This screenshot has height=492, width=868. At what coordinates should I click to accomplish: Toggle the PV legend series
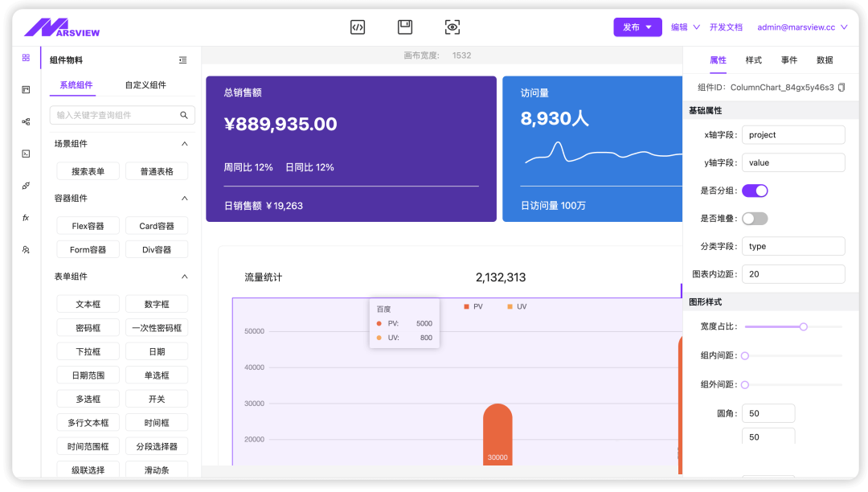tap(473, 306)
